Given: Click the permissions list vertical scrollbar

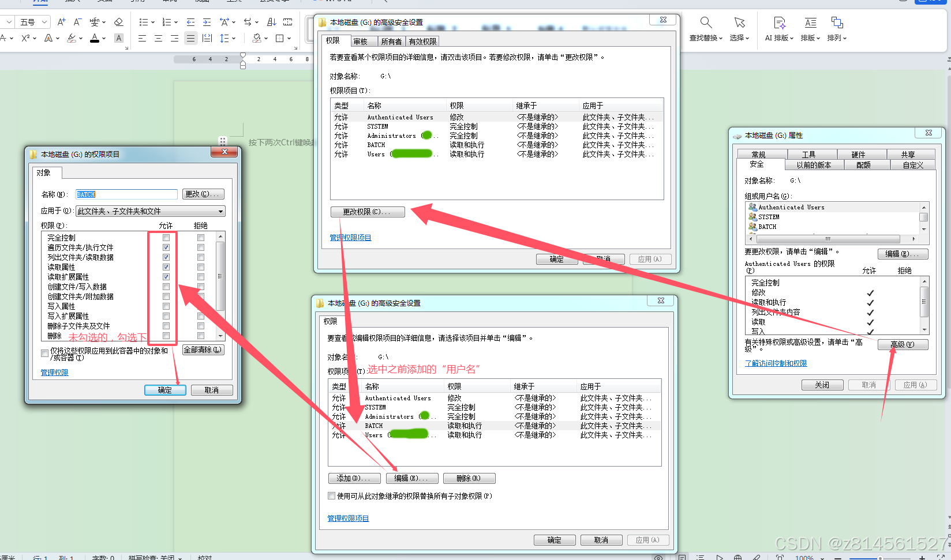Looking at the screenshot, I should click(220, 286).
